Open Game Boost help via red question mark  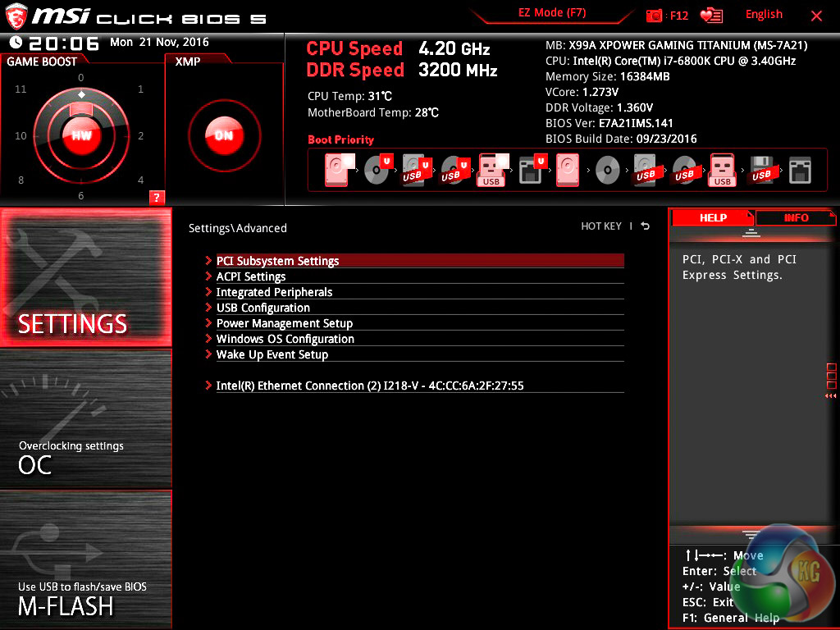click(x=157, y=197)
